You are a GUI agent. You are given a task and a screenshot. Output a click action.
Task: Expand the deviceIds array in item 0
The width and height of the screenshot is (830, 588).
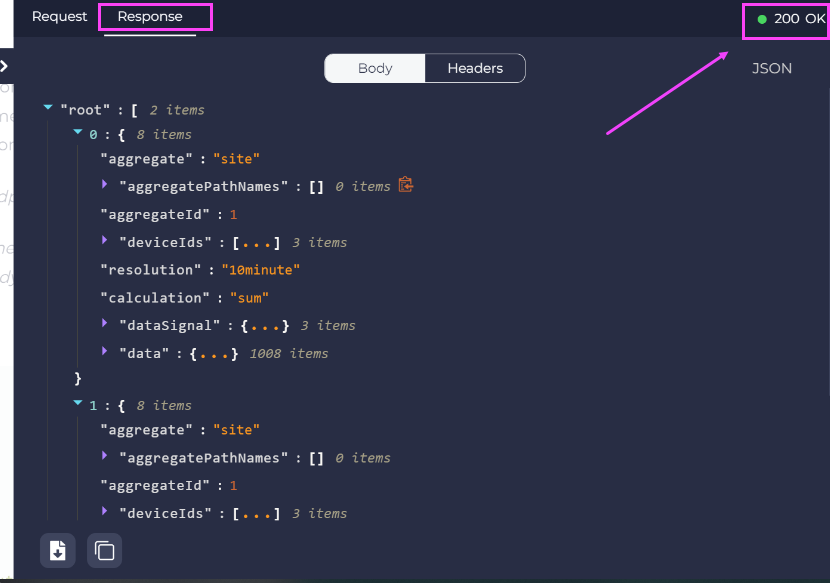click(103, 241)
